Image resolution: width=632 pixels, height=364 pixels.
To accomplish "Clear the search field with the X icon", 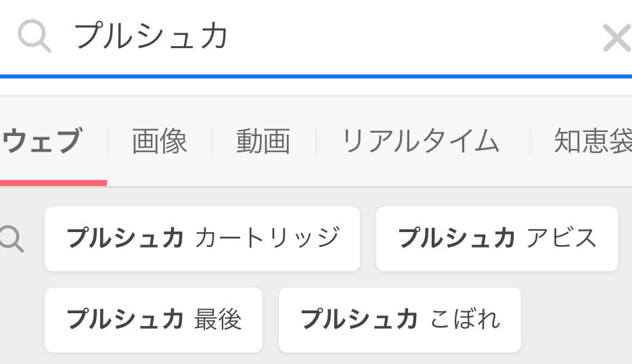I will (616, 38).
